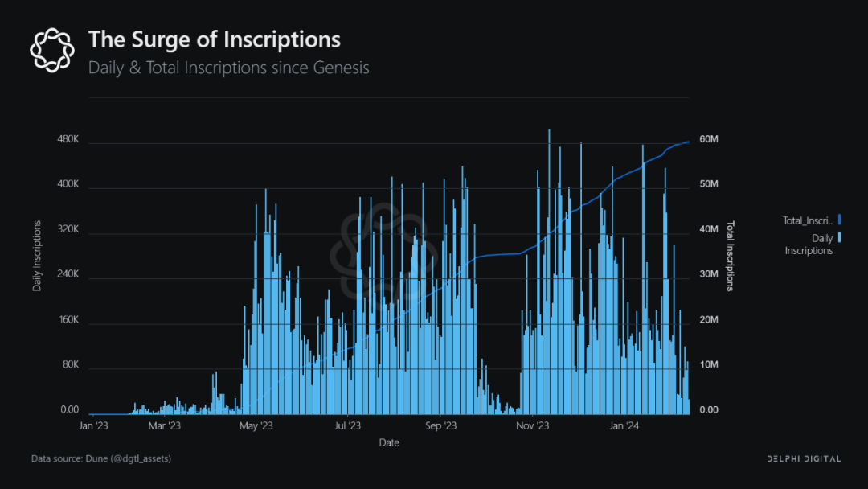
Task: Click the chart title The Surge of Inscriptions
Action: 214,39
